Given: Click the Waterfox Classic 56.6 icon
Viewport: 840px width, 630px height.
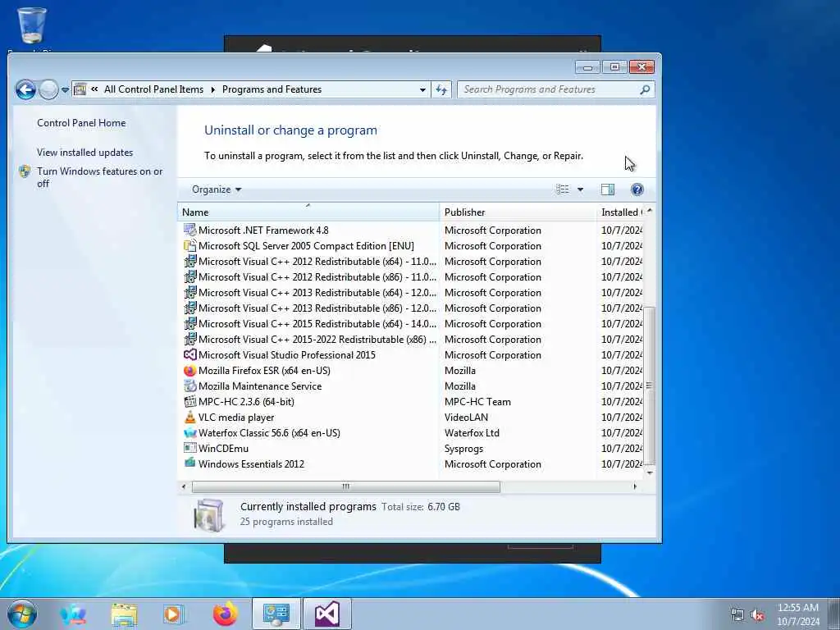Looking at the screenshot, I should (190, 432).
